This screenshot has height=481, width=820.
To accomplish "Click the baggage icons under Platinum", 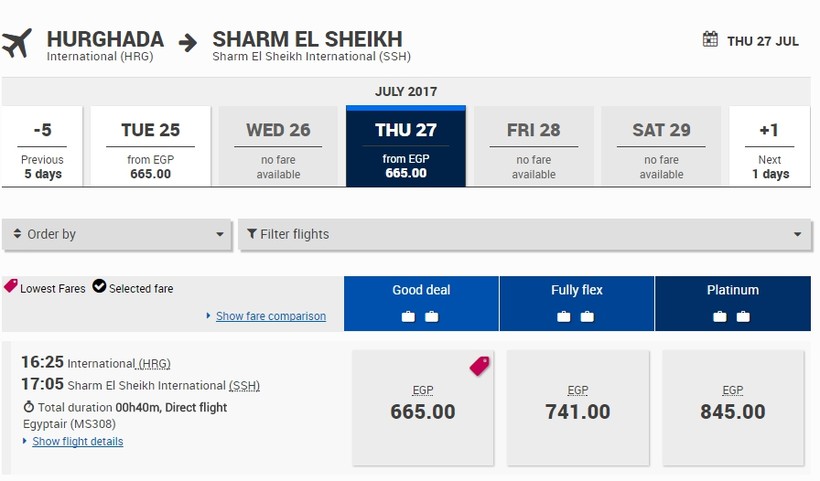I will 732,317.
